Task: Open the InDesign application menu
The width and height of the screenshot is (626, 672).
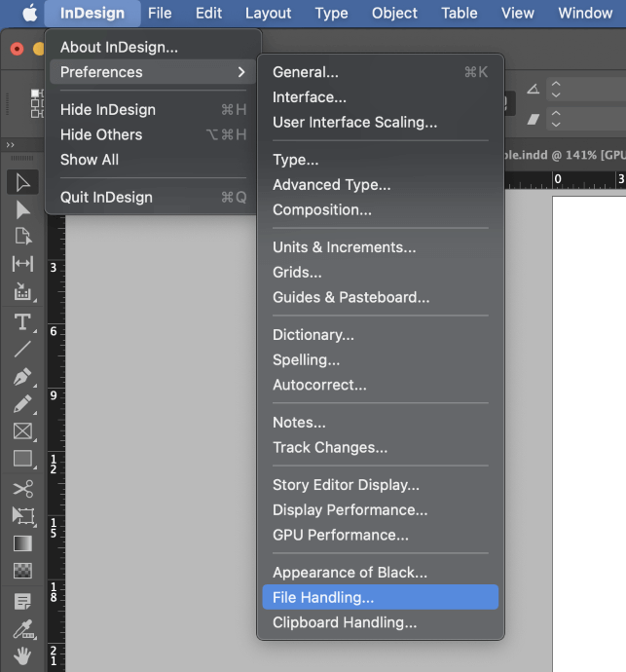Action: coord(92,14)
